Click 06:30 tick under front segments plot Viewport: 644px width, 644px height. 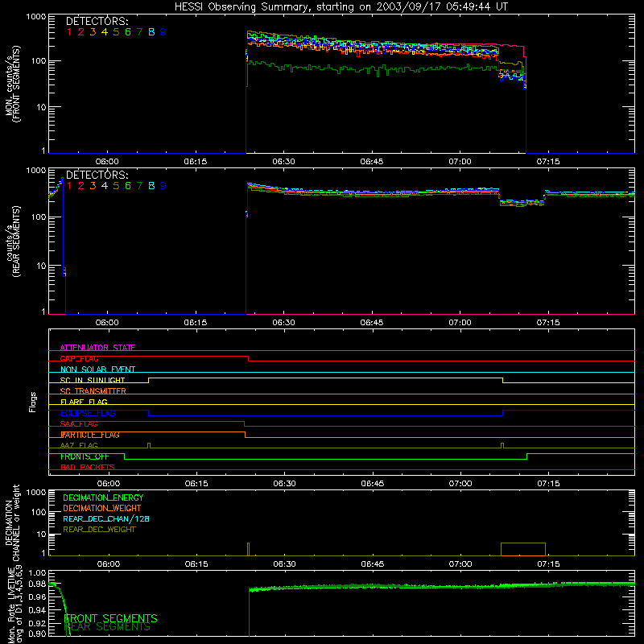[284, 162]
